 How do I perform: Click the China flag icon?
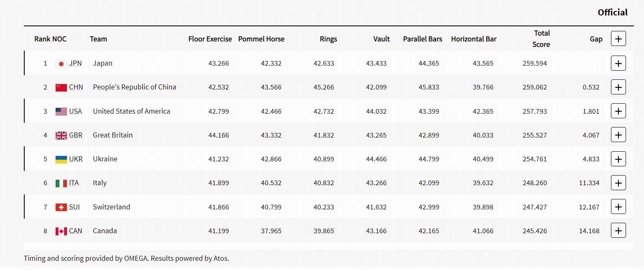[x=61, y=88]
